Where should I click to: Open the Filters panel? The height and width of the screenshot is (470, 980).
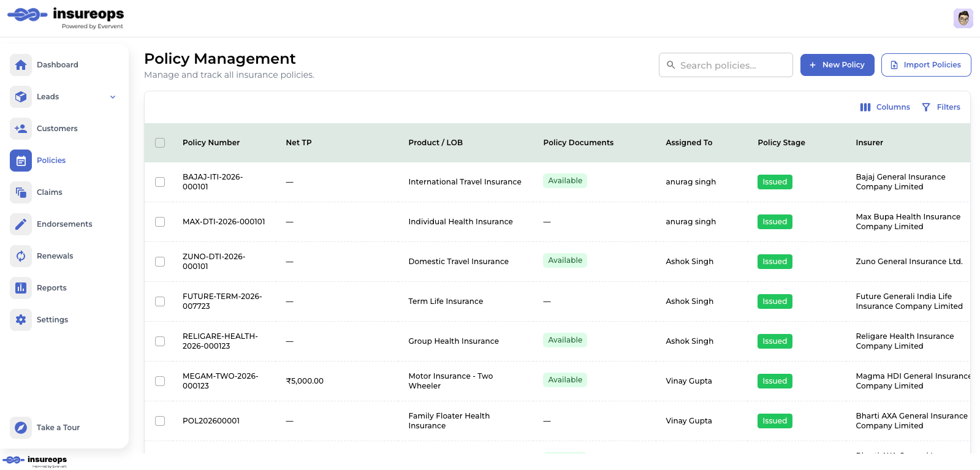point(941,107)
